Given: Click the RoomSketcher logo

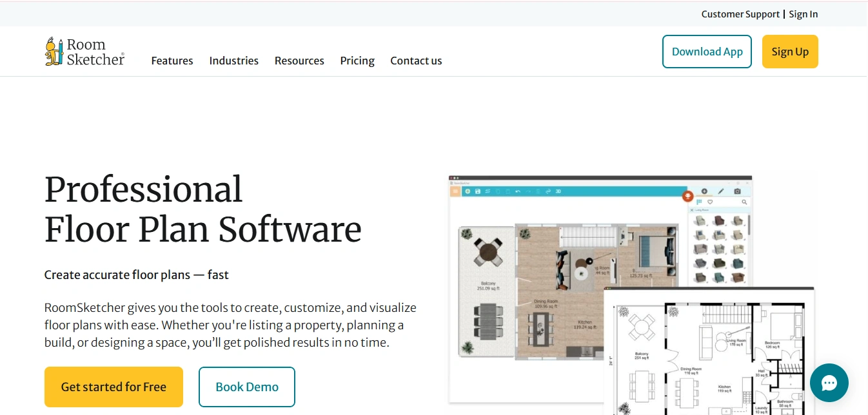Looking at the screenshot, I should click(x=84, y=52).
